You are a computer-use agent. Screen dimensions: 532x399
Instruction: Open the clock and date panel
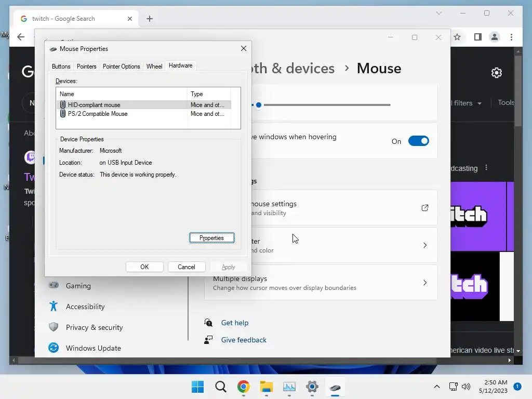[493, 387]
